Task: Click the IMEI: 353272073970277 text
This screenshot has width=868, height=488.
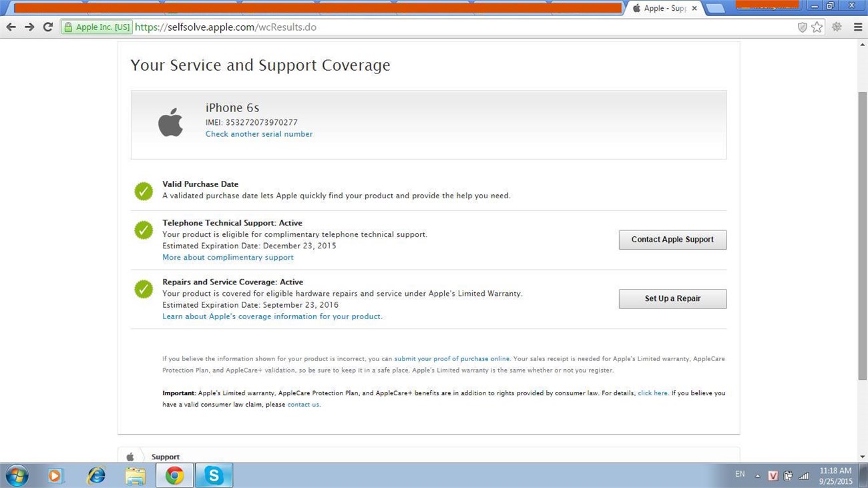Action: (252, 123)
